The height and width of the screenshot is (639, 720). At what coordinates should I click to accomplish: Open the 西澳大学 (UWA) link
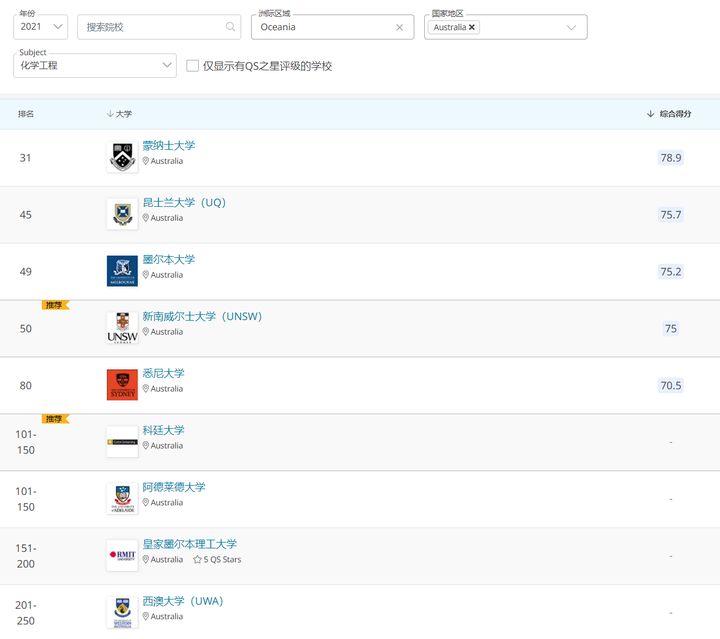click(183, 601)
